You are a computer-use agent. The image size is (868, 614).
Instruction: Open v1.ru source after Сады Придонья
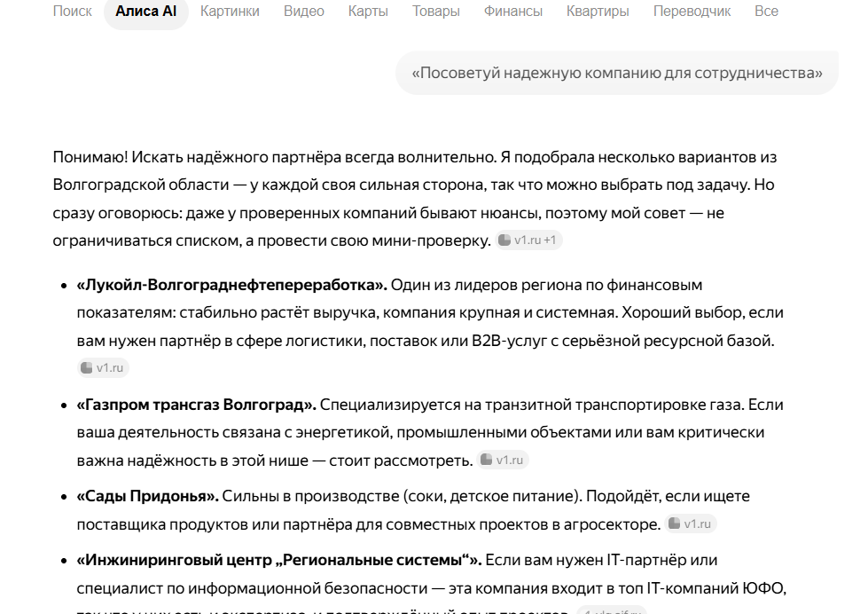(691, 523)
